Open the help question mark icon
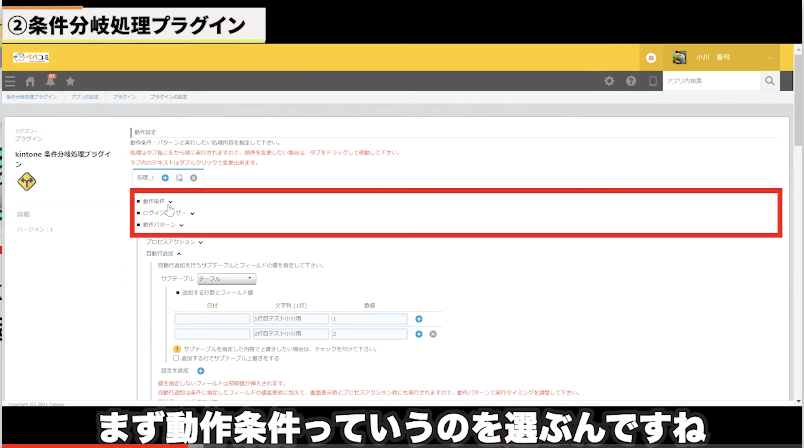 point(631,81)
